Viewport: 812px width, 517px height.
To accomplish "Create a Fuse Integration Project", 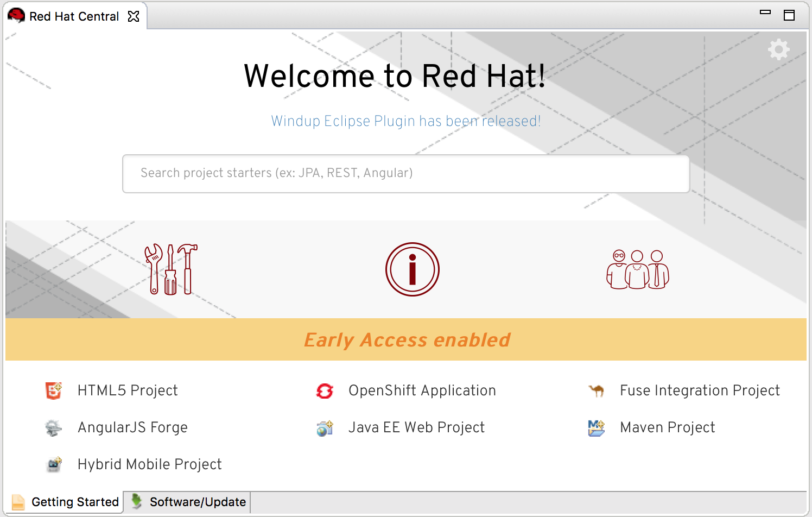I will 700,390.
